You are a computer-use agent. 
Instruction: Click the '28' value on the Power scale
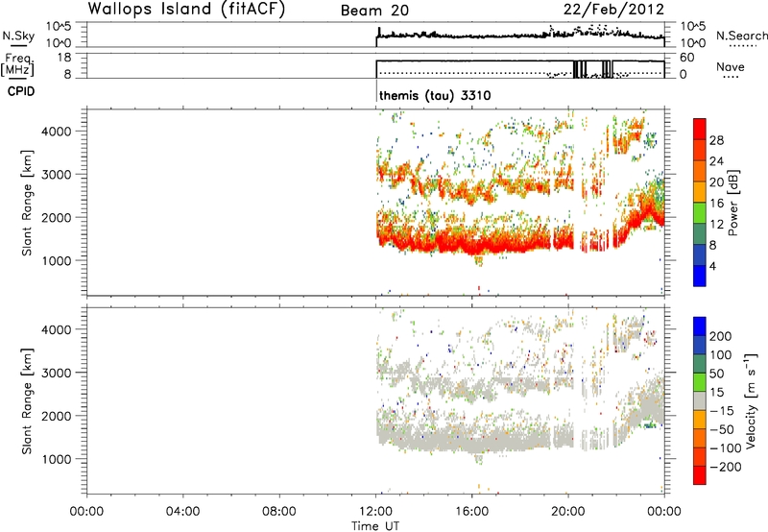(x=716, y=140)
